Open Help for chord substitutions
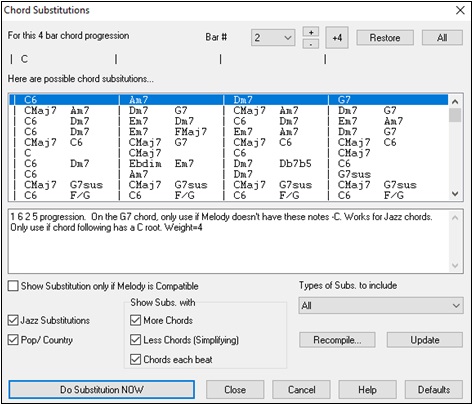This screenshot has width=472, height=404. [x=367, y=389]
